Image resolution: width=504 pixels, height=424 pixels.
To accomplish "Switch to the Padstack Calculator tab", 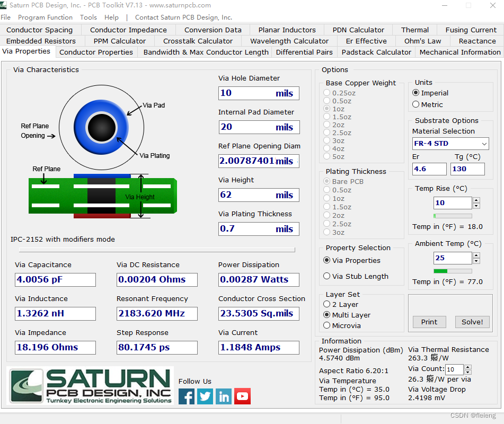I will [x=376, y=52].
